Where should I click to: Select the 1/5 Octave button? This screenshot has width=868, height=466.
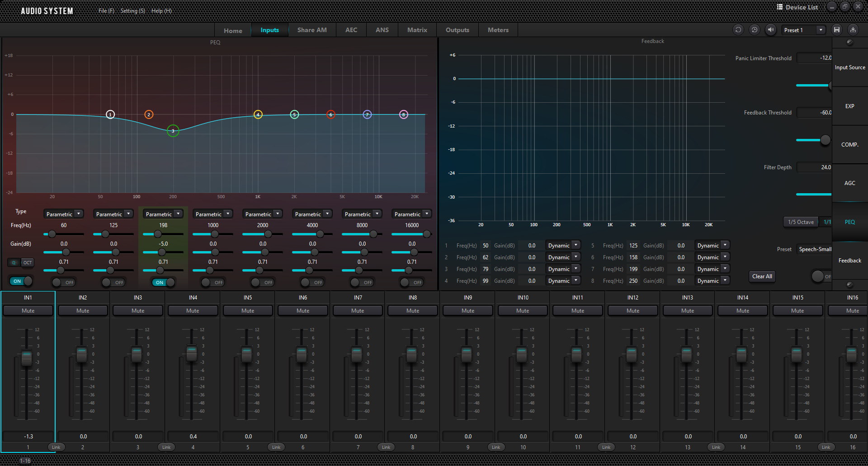(x=801, y=222)
